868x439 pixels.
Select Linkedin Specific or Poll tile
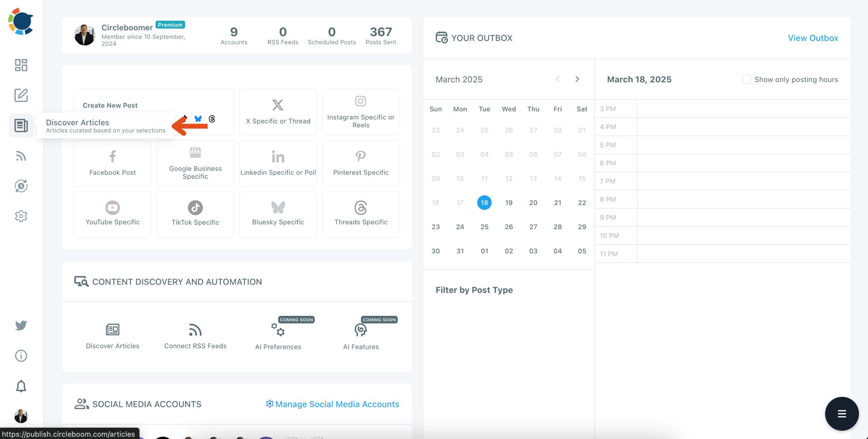point(278,163)
